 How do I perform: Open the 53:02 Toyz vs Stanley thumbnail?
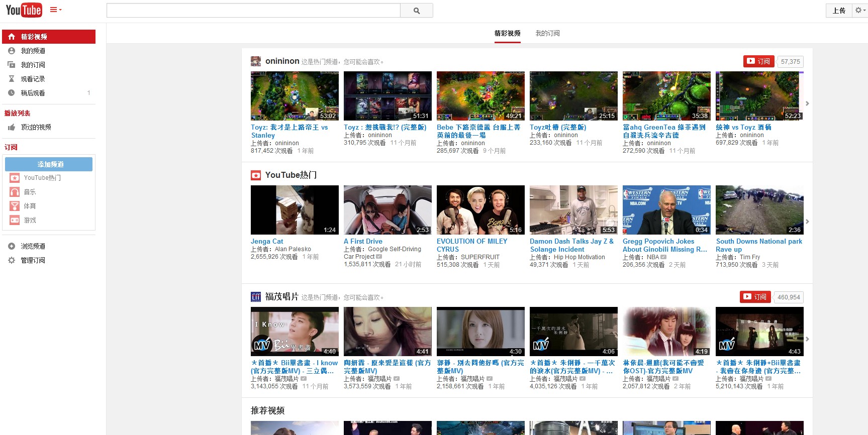(295, 96)
